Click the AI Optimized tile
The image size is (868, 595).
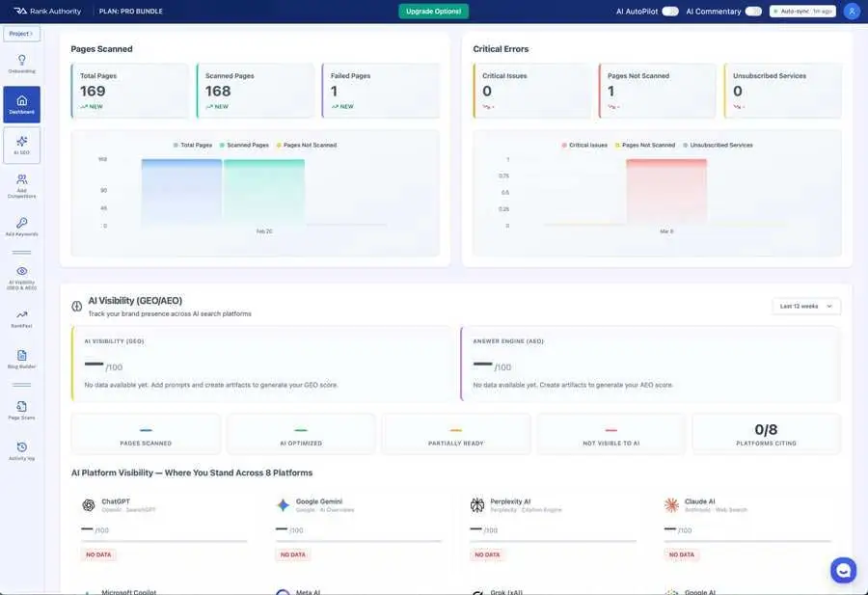pyautogui.click(x=301, y=435)
